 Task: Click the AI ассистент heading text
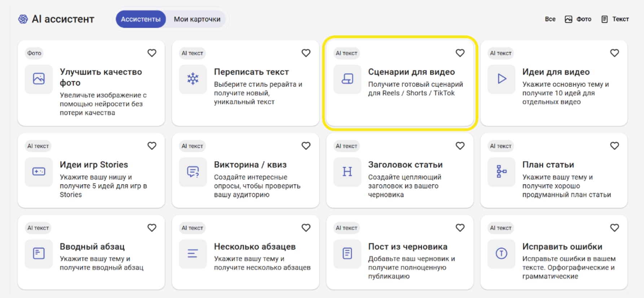click(x=63, y=19)
